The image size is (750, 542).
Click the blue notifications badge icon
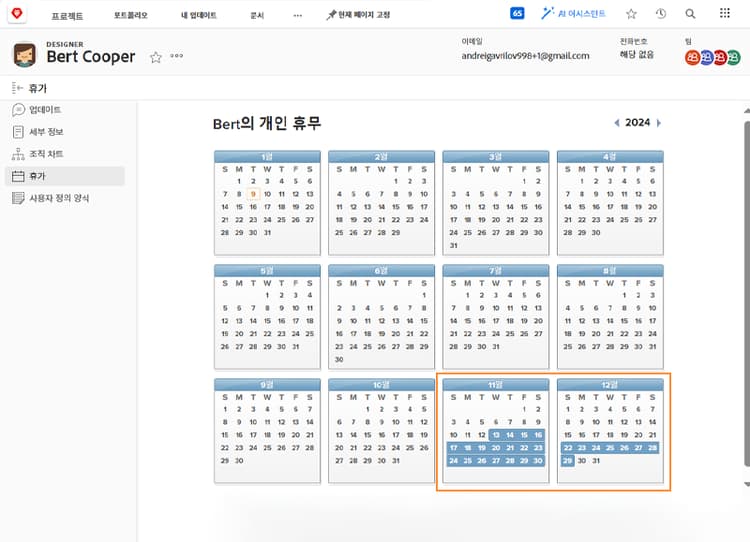(x=517, y=13)
